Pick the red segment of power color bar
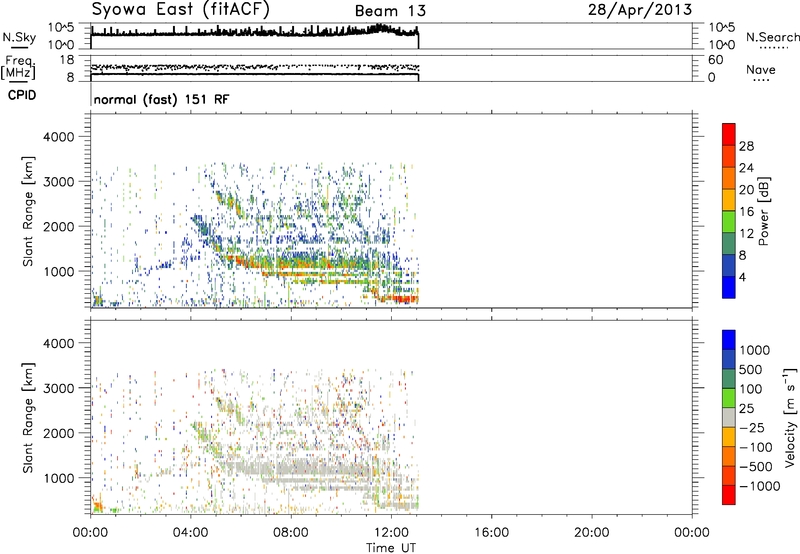Screen dimensions: 800x554 [x=729, y=134]
